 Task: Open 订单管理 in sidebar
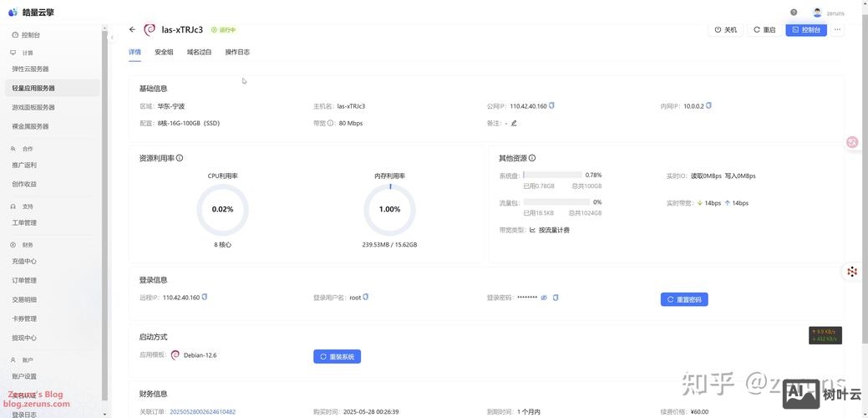pyautogui.click(x=24, y=280)
